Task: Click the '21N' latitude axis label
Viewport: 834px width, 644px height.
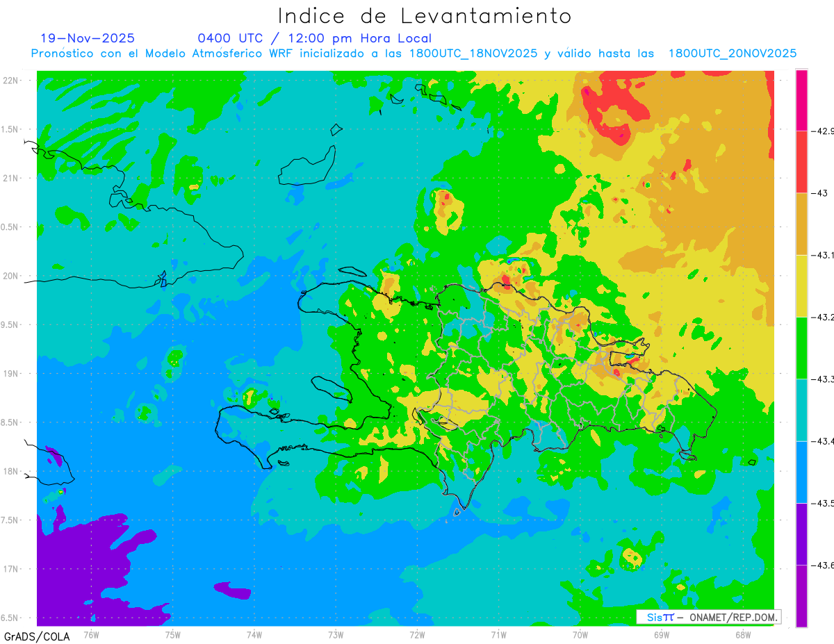Action: coord(11,178)
